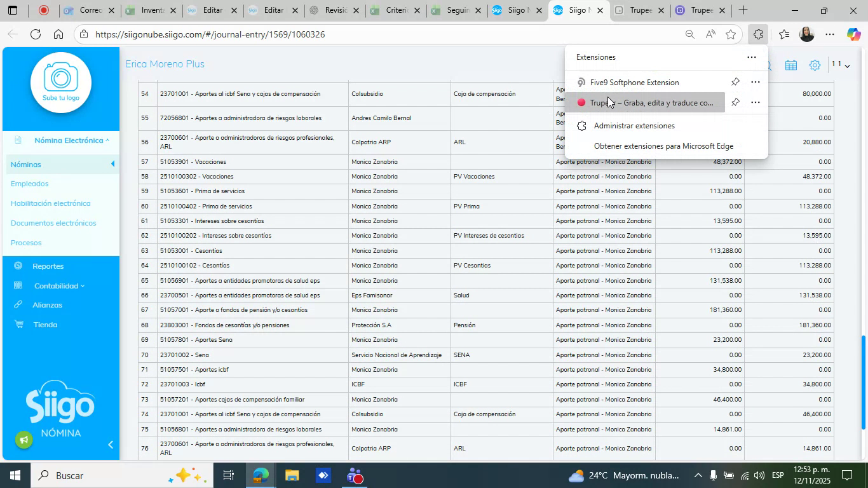Show hidden system tray icons
This screenshot has width=868, height=488.
click(698, 475)
